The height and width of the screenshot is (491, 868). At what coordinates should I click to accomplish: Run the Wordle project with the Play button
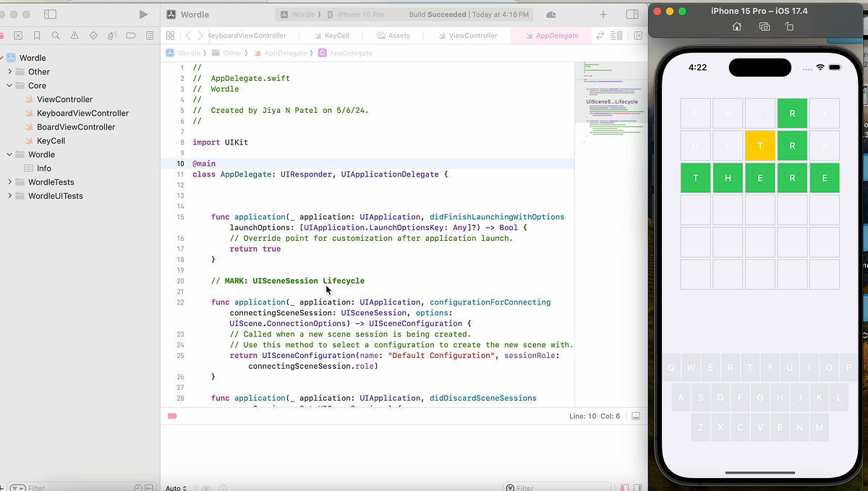pos(142,14)
